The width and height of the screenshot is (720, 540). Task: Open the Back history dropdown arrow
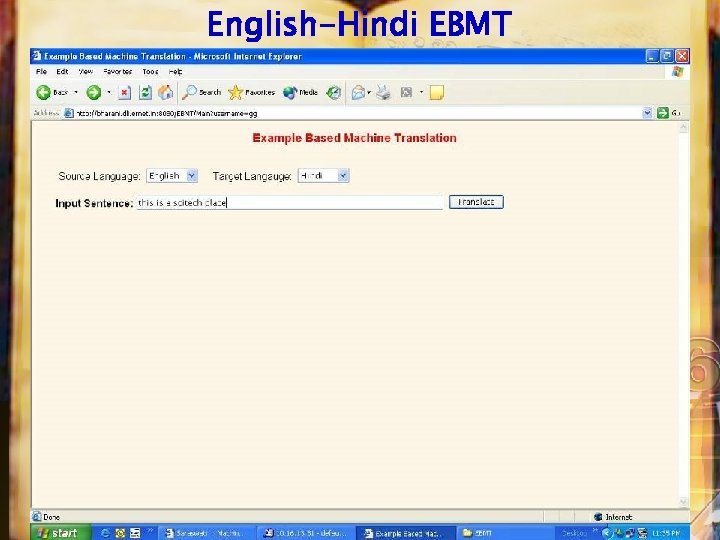tap(76, 92)
